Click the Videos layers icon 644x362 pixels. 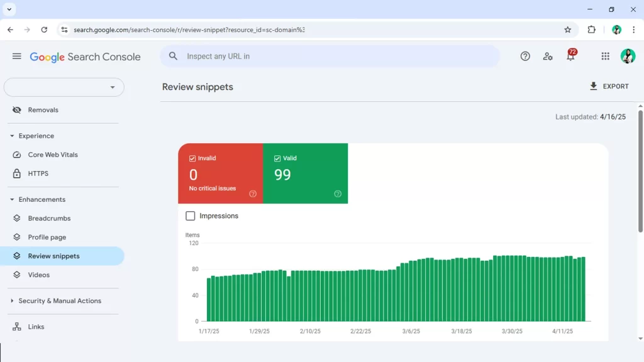pos(17,275)
